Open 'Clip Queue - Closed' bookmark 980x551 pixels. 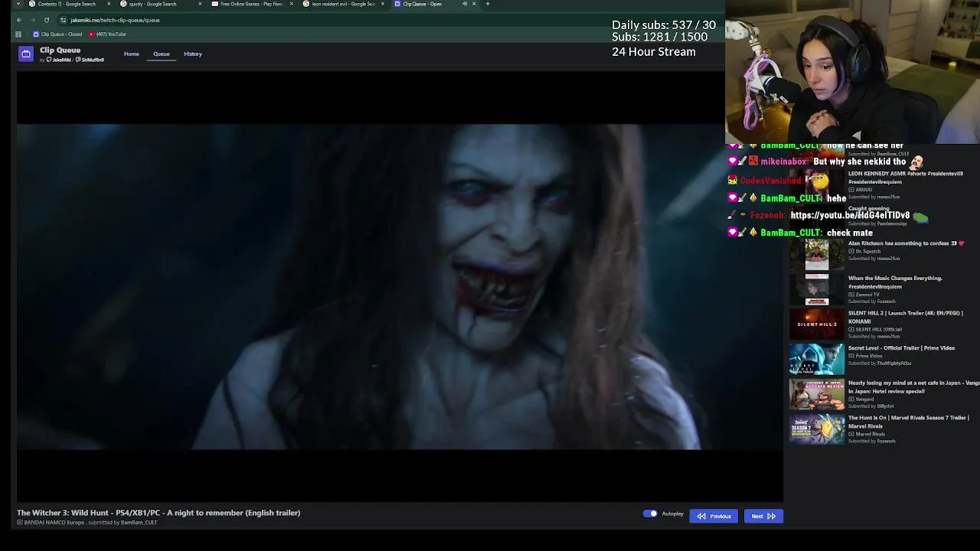[57, 34]
